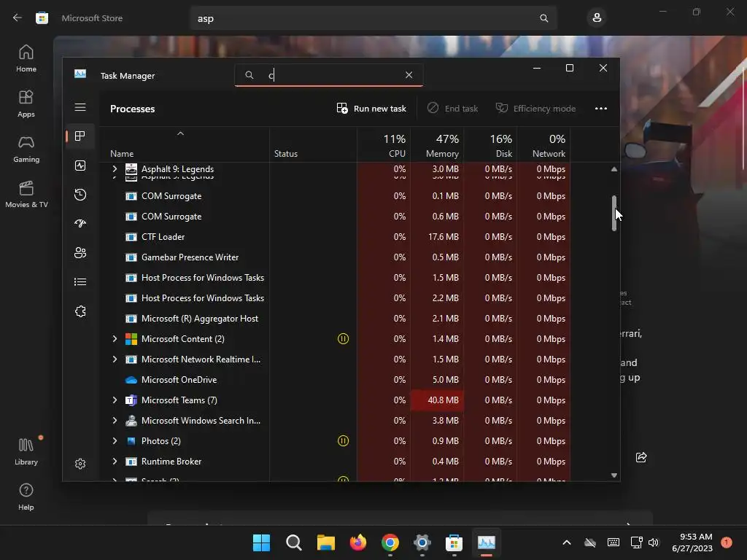Open the Performance page icon in sidebar
Image resolution: width=747 pixels, height=560 pixels.
click(x=80, y=166)
